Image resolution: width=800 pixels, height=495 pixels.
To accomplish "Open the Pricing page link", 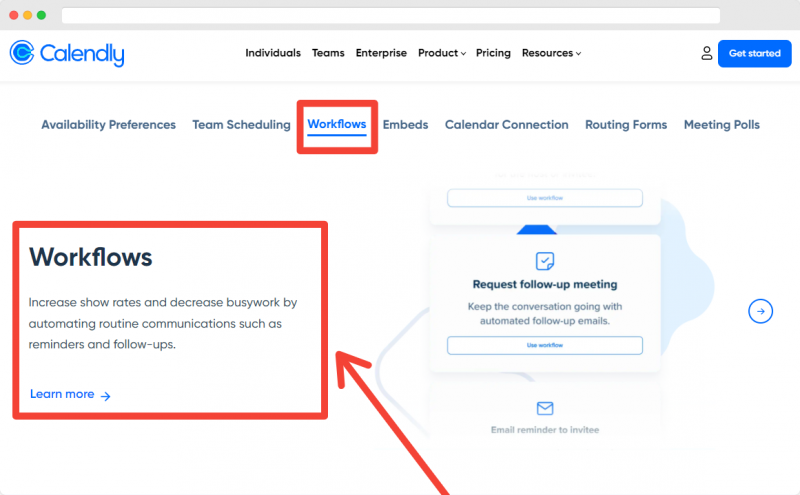I will pyautogui.click(x=493, y=53).
